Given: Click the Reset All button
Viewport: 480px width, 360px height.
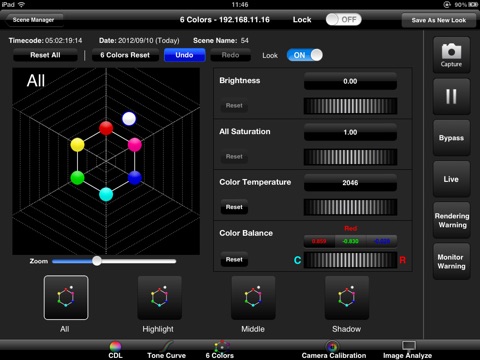Looking at the screenshot, I should click(x=45, y=55).
